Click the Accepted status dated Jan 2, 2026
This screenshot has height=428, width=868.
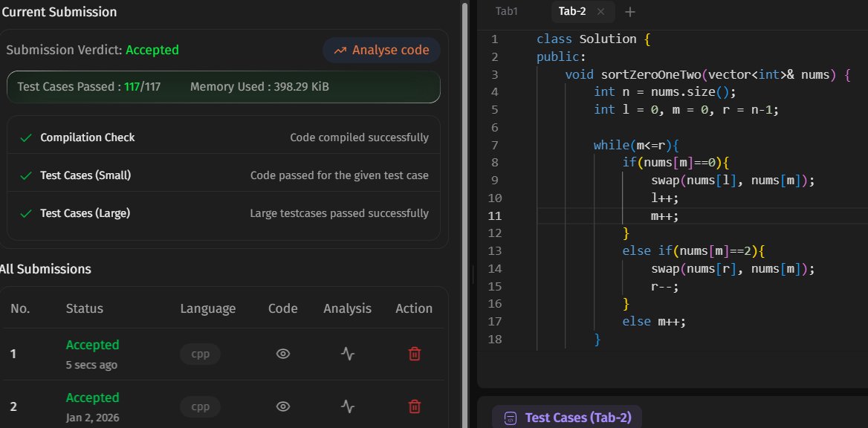pos(92,398)
